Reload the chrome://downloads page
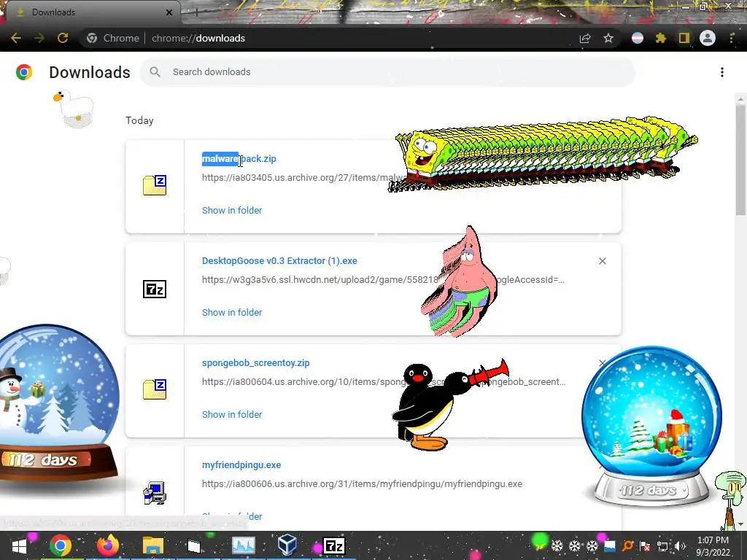The height and width of the screenshot is (560, 747). (63, 38)
